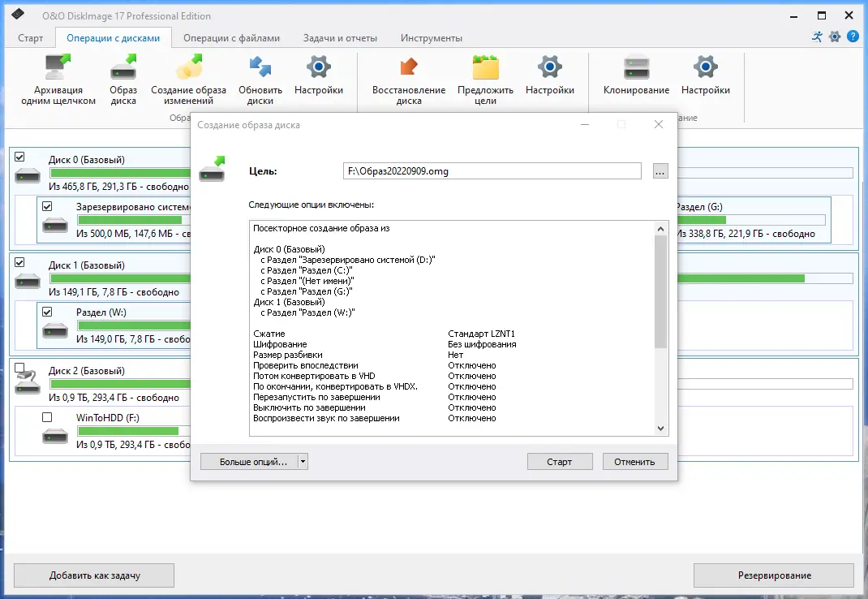This screenshot has width=868, height=599.
Task: Click the browse (…) button next to target path
Action: (x=660, y=171)
